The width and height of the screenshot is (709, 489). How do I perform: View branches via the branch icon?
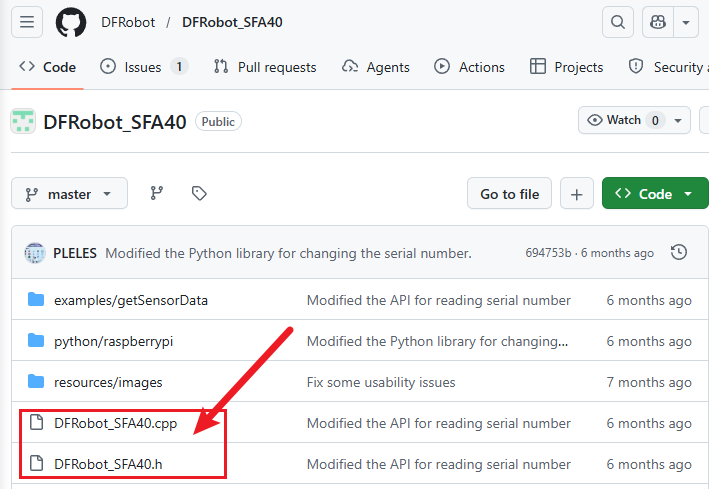pyautogui.click(x=156, y=193)
